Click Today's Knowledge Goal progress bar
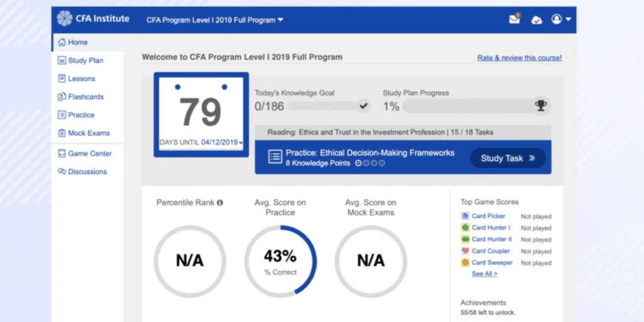Viewport: 644px width, 322px height. (329, 106)
